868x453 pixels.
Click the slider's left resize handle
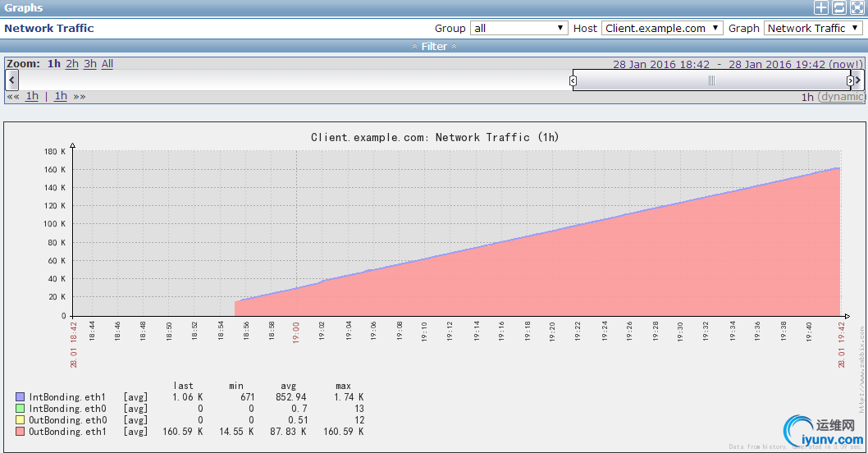[x=573, y=81]
